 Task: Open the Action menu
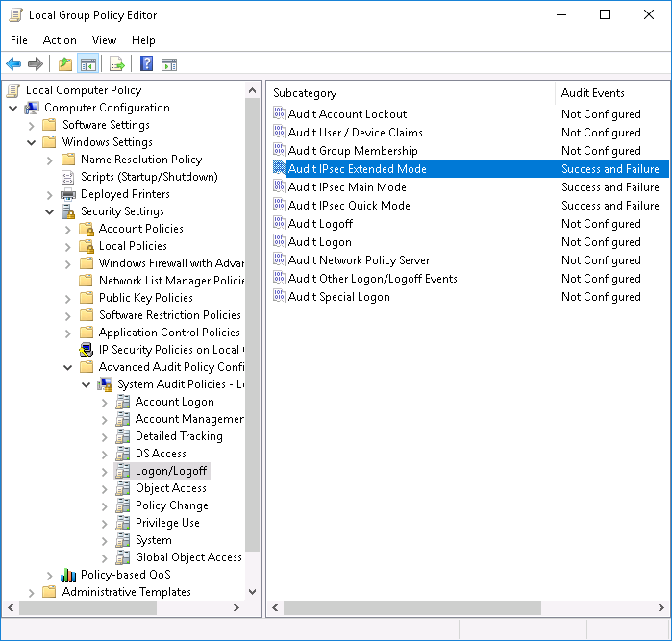[x=60, y=39]
